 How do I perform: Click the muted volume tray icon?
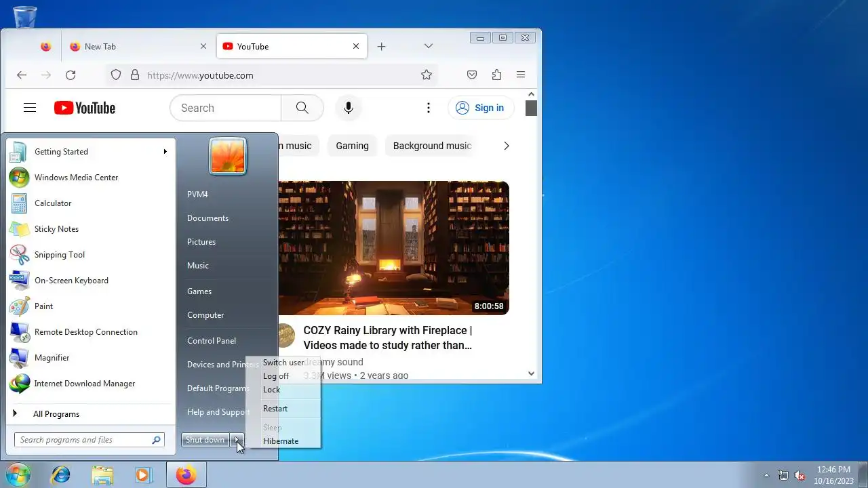(800, 475)
